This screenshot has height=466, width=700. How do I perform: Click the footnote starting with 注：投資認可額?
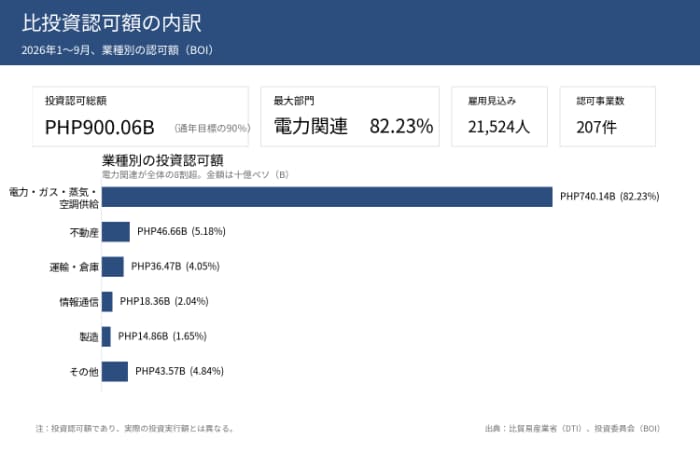(x=135, y=428)
